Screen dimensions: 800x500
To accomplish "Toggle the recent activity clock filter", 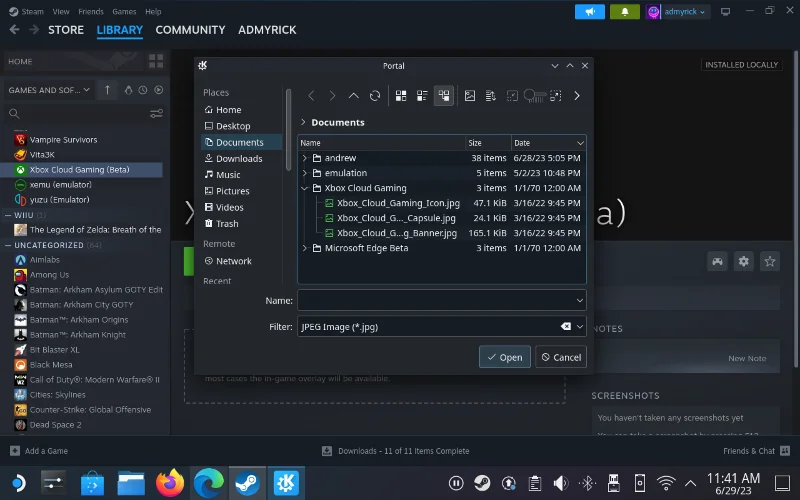I will pos(144,90).
